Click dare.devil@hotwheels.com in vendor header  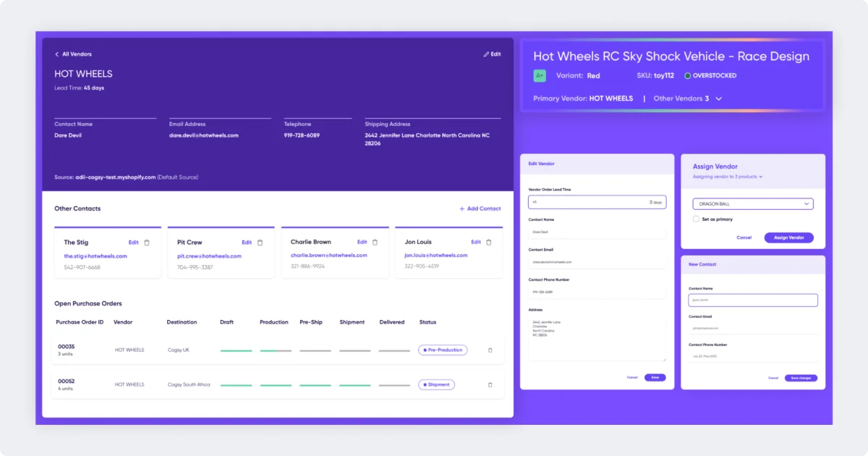click(204, 135)
